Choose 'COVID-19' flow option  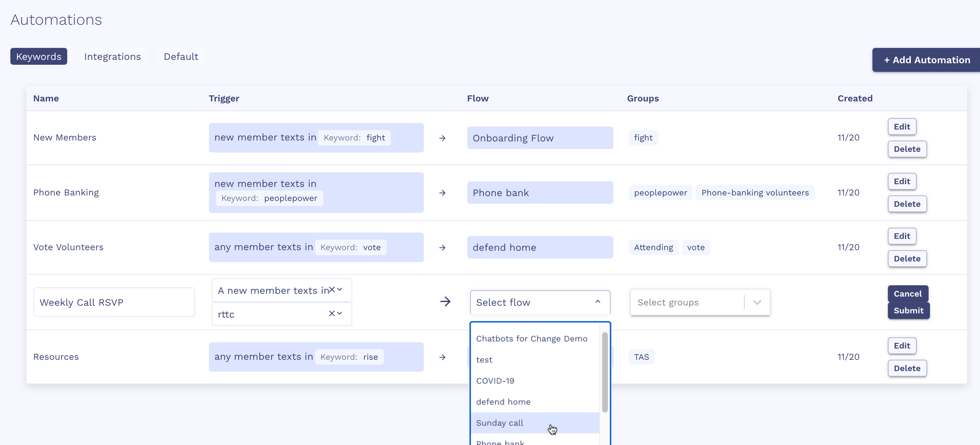[535, 381]
